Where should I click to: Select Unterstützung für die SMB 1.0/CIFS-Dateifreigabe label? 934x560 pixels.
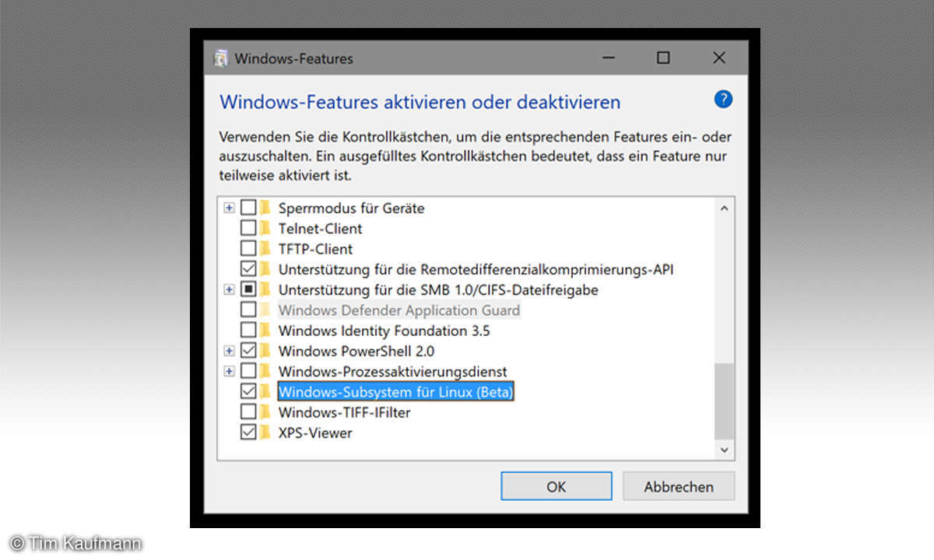[x=438, y=289]
